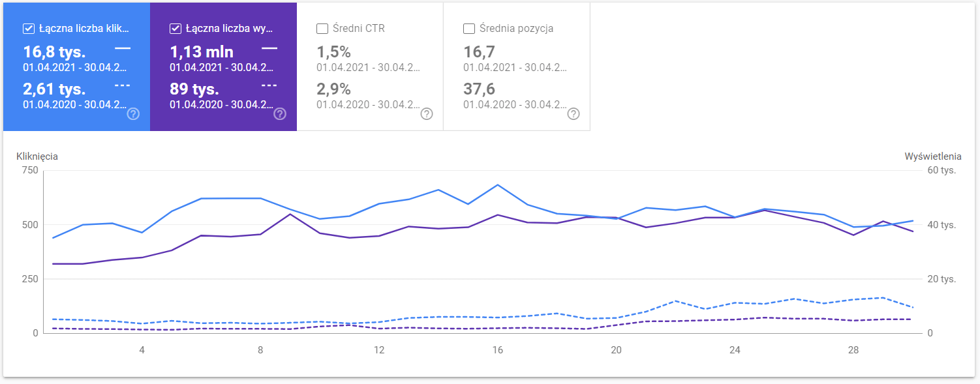The image size is (980, 384).
Task: Click the solid purple line peak at day 9
Action: click(x=290, y=214)
